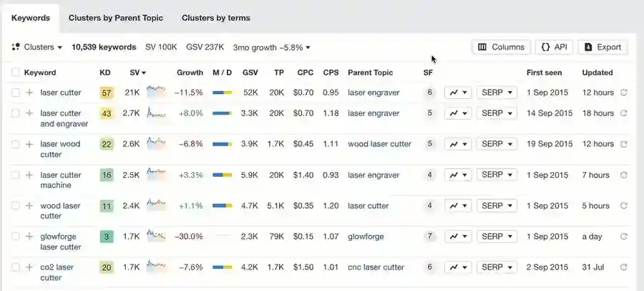Add laser cutter keyword with plus icon
Image resolution: width=644 pixels, height=291 pixels.
[x=29, y=92]
